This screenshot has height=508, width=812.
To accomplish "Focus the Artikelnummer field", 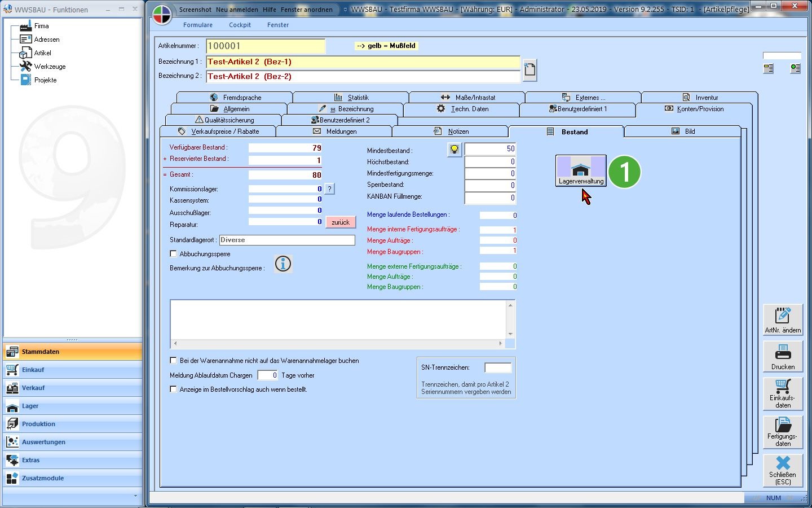I will pyautogui.click(x=266, y=46).
